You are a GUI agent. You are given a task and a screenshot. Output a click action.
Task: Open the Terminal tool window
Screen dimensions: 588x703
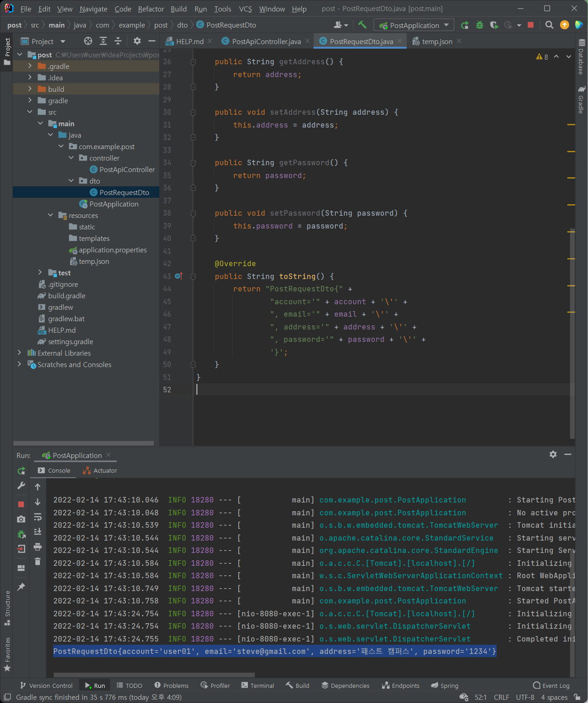click(258, 686)
